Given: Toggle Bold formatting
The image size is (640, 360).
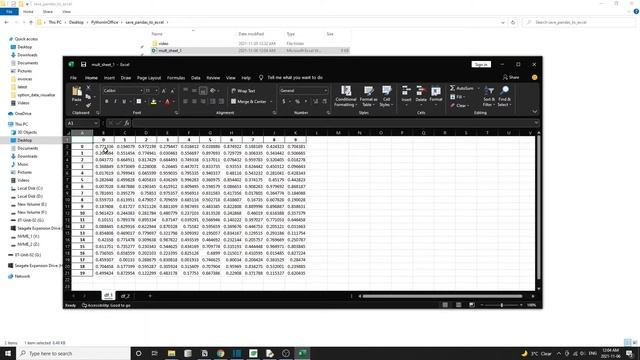Looking at the screenshot, I should tap(107, 101).
